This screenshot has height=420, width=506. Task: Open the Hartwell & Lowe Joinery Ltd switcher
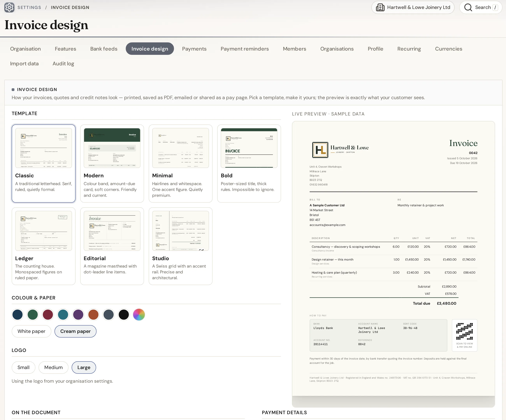coord(413,7)
